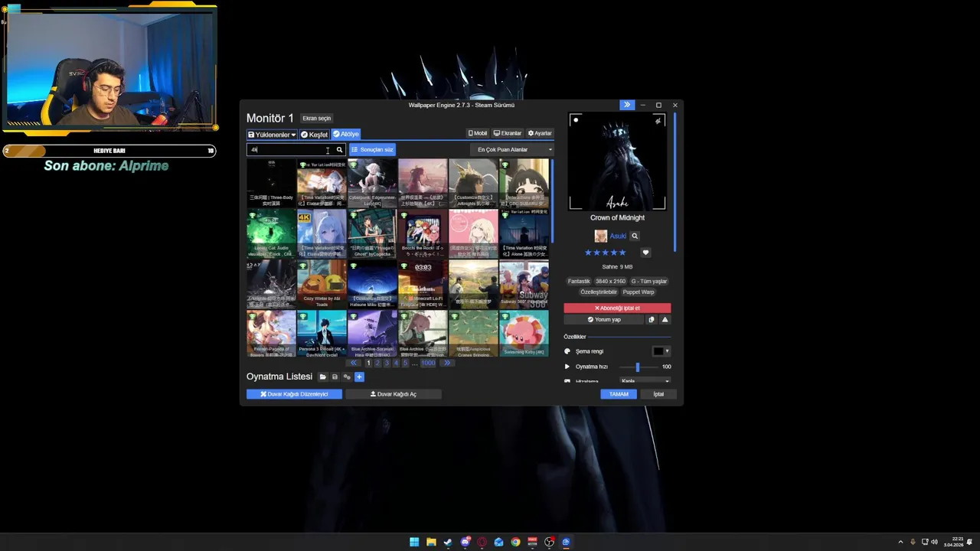Click the G - Tüm yaşlar rating tag
This screenshot has width=980, height=551.
(649, 282)
